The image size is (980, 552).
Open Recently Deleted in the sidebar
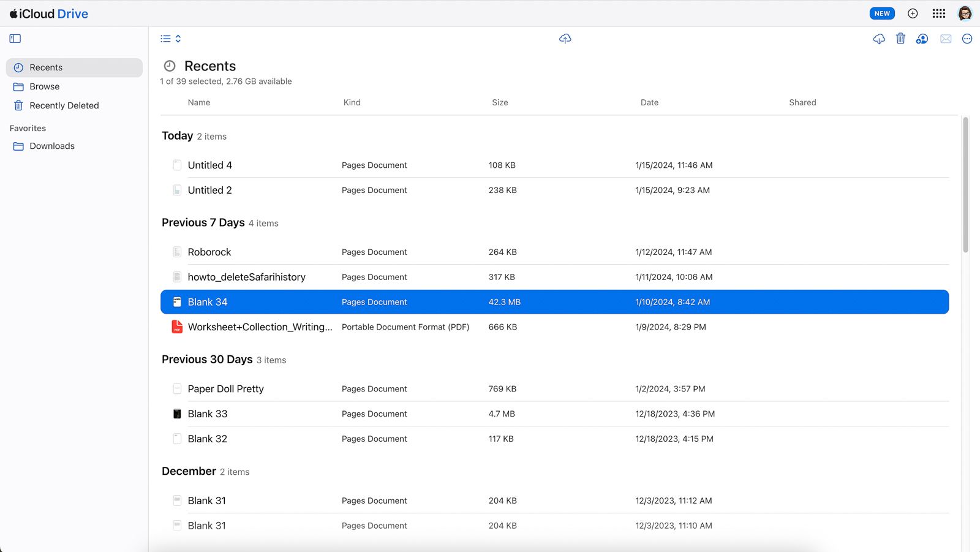coord(74,105)
